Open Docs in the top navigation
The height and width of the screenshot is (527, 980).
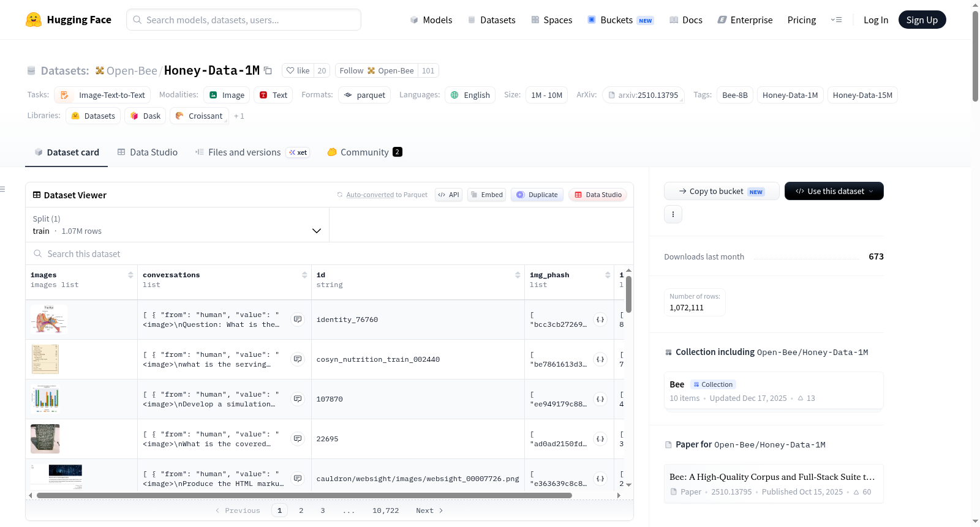(686, 20)
